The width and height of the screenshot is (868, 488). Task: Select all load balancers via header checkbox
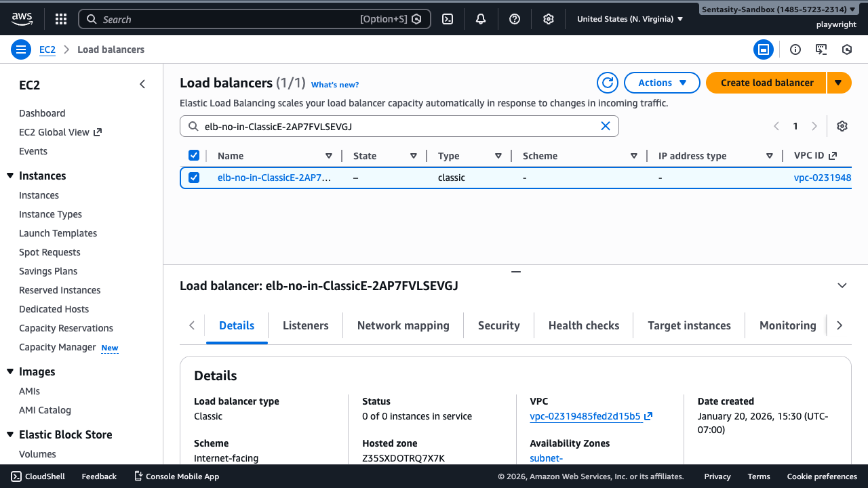194,155
